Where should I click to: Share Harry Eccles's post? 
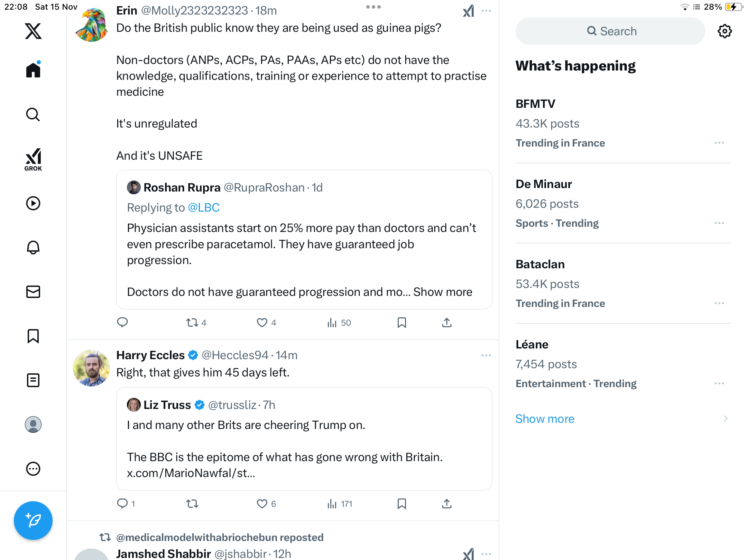[x=446, y=504]
